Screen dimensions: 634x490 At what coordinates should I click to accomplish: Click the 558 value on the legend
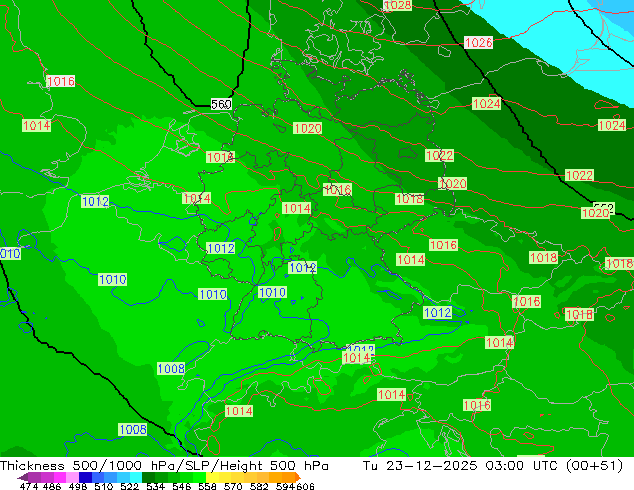coord(207,486)
